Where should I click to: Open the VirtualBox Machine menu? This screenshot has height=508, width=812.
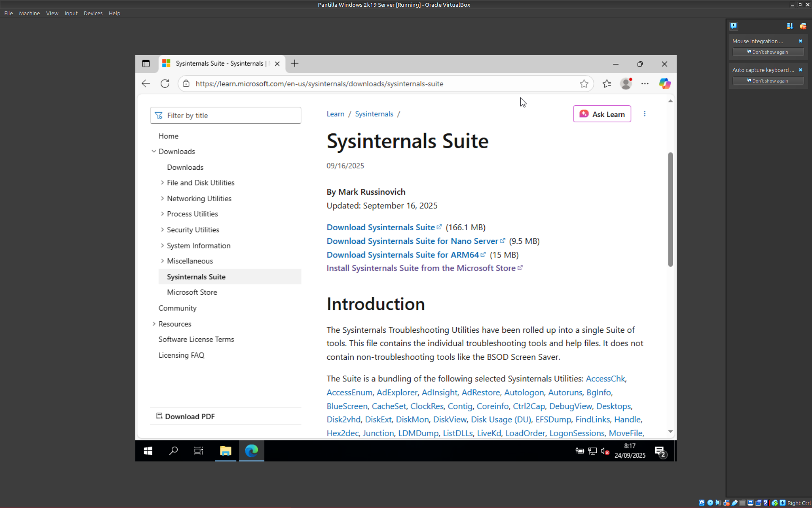coord(29,13)
